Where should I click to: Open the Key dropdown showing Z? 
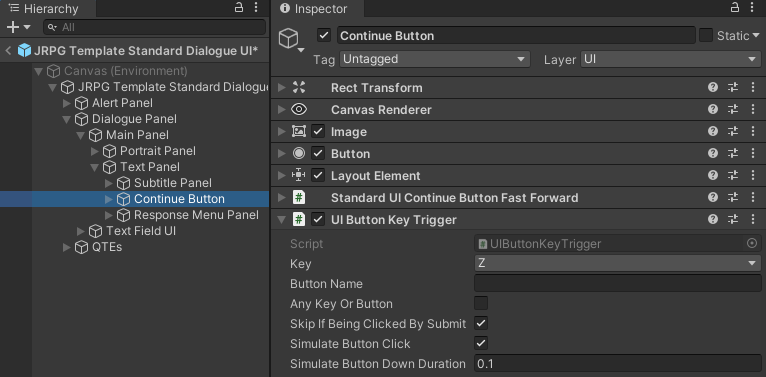click(x=617, y=263)
